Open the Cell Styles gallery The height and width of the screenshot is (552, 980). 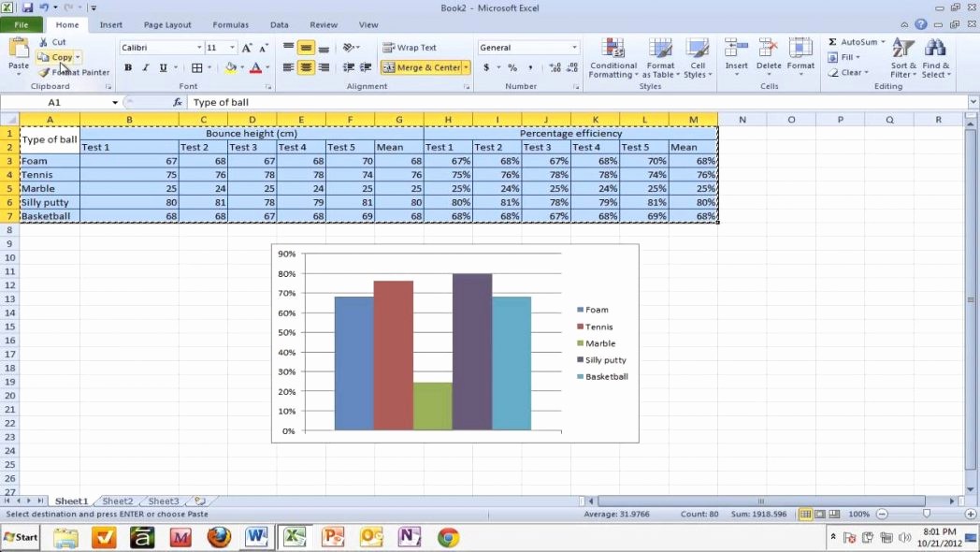[x=699, y=58]
